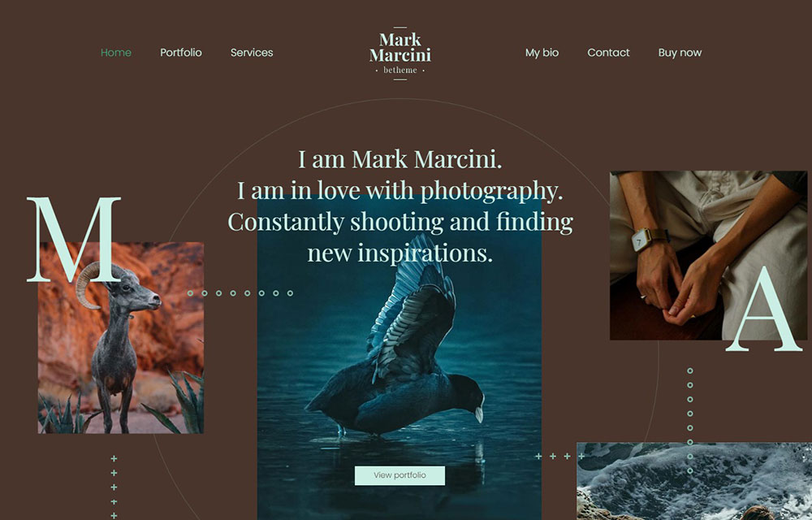Click the vertical column of plus signs
Image resolution: width=812 pixels, height=520 pixels.
point(114,487)
